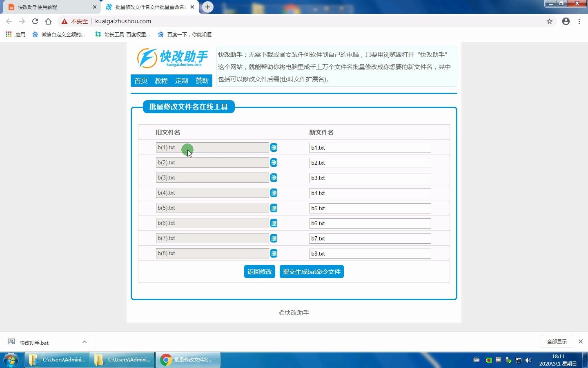Click the old filename field b(1).txt
Screen dimensions: 588x368
pyautogui.click(x=212, y=147)
